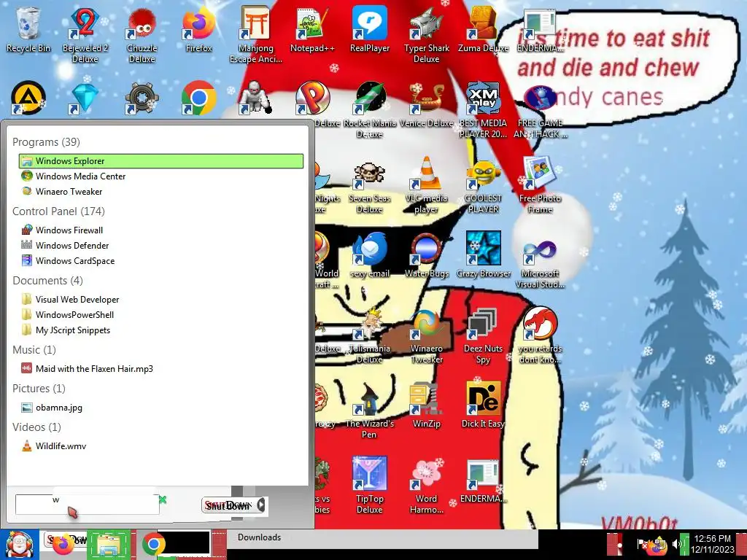Select the Seven Seas Deluxe icon
747x560 pixels.
(x=370, y=184)
